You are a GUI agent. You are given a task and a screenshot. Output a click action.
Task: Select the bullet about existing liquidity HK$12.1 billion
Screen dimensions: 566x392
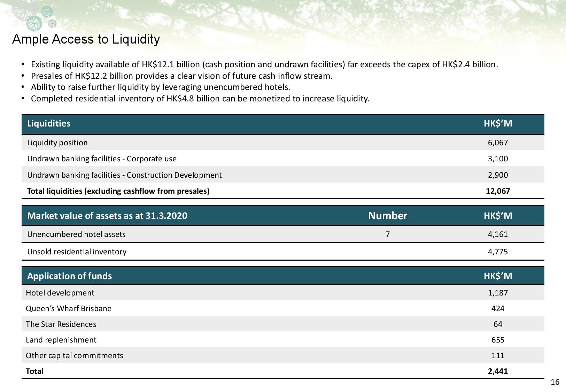tap(265, 64)
